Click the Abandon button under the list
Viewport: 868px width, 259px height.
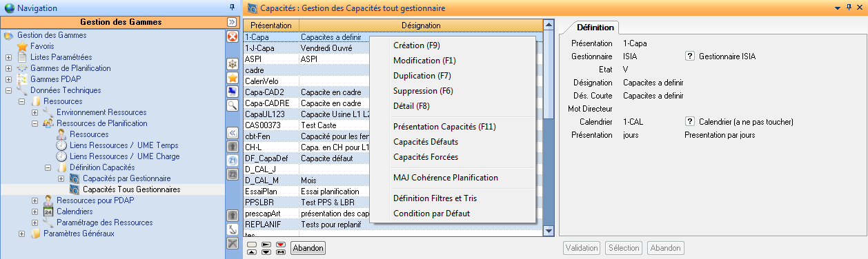[308, 248]
